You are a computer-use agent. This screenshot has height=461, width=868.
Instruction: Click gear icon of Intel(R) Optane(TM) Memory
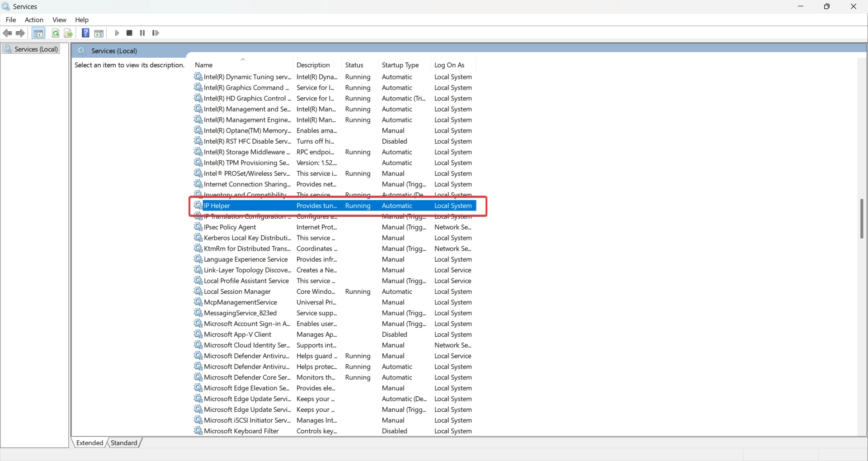198,130
